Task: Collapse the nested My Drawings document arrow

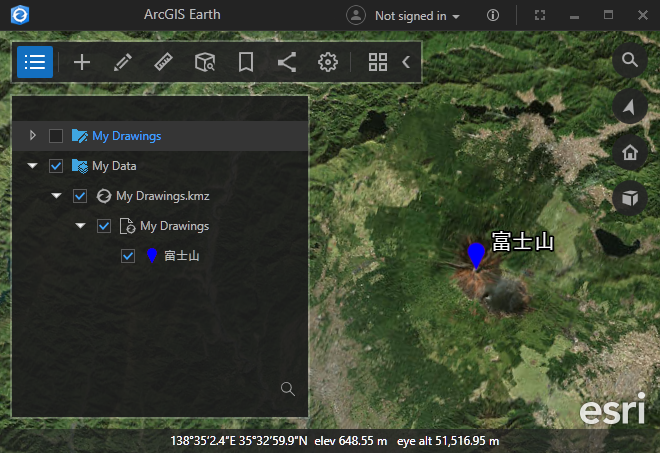Action: tap(80, 226)
